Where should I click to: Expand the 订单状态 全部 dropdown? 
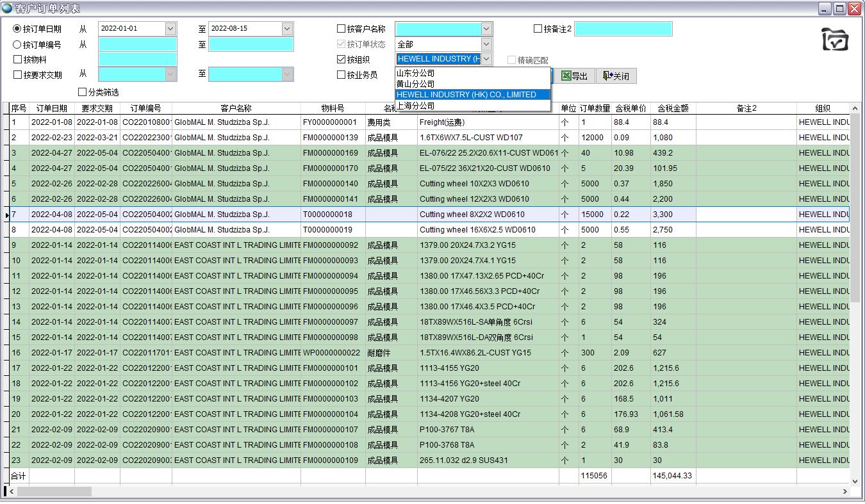tap(486, 44)
